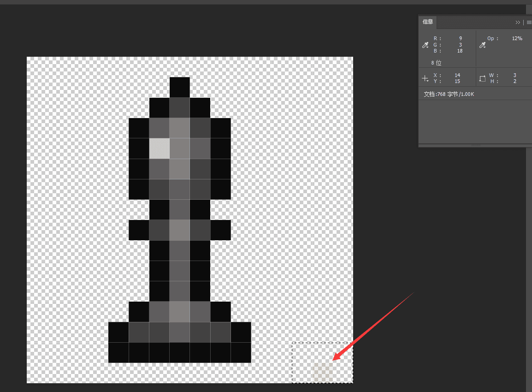The image size is (532, 392).
Task: Click the X coordinate value readout
Action: (x=457, y=75)
